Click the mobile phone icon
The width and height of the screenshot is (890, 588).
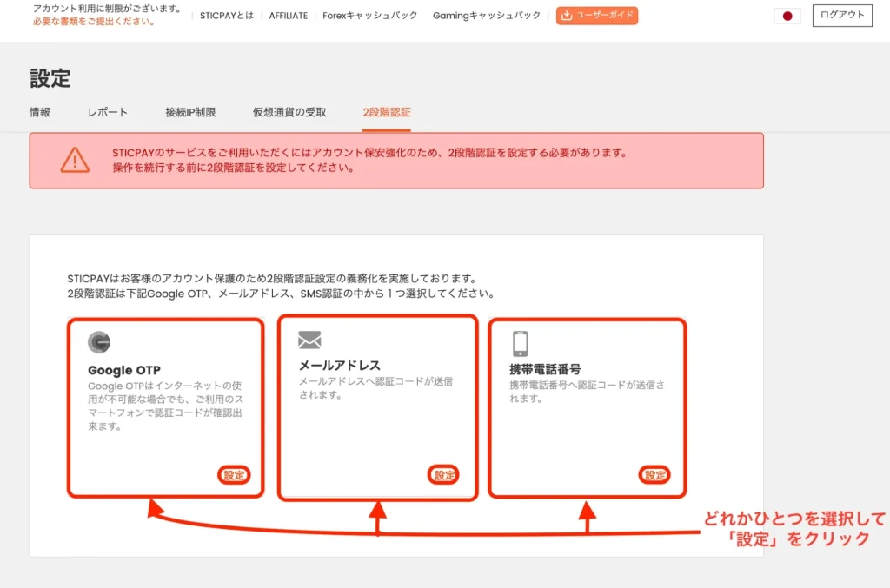[520, 344]
